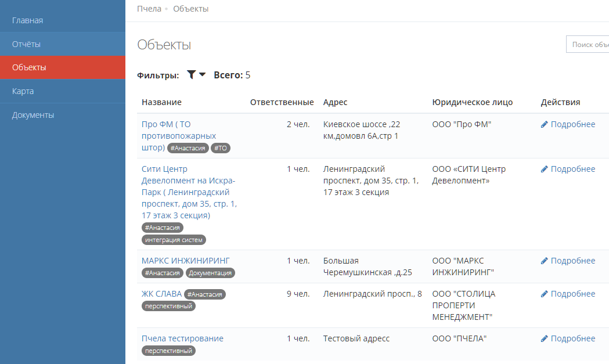
Task: Select Карта sidebar item
Action: pos(23,91)
